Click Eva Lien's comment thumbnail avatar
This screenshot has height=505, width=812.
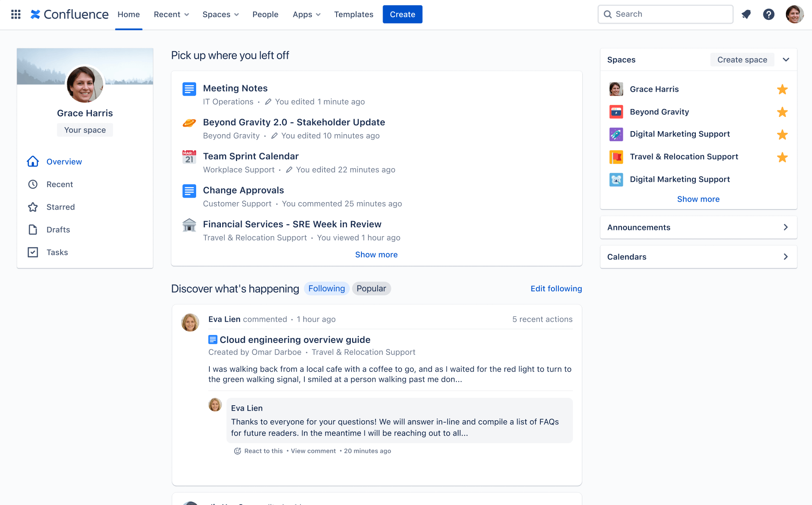tap(215, 404)
